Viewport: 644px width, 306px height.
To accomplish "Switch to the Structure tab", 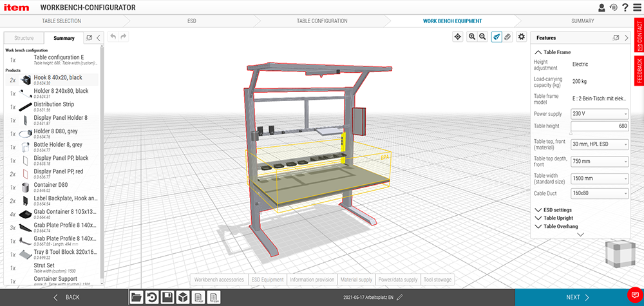I will point(24,38).
